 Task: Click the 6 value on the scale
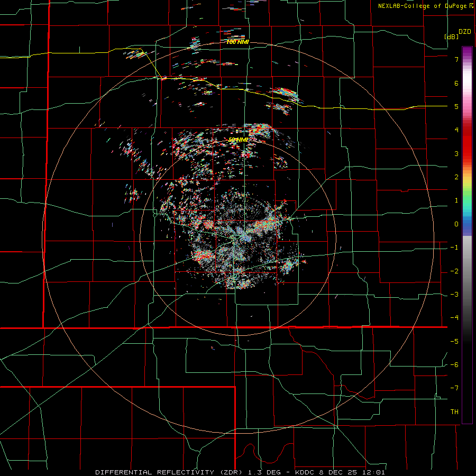(456, 83)
